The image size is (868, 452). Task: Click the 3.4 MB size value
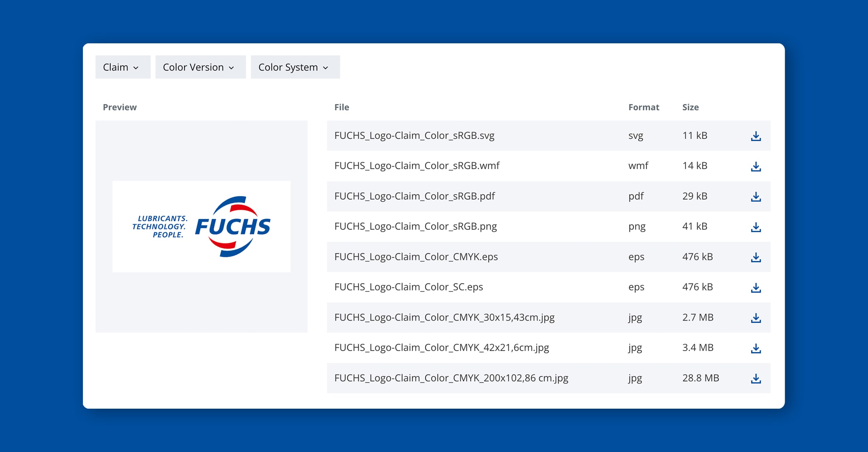[x=698, y=348]
